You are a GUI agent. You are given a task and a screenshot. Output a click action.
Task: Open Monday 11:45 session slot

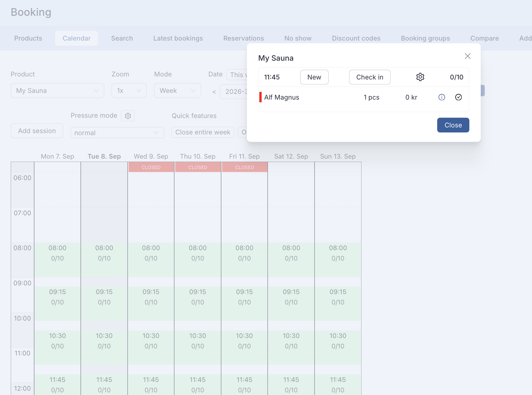click(58, 385)
